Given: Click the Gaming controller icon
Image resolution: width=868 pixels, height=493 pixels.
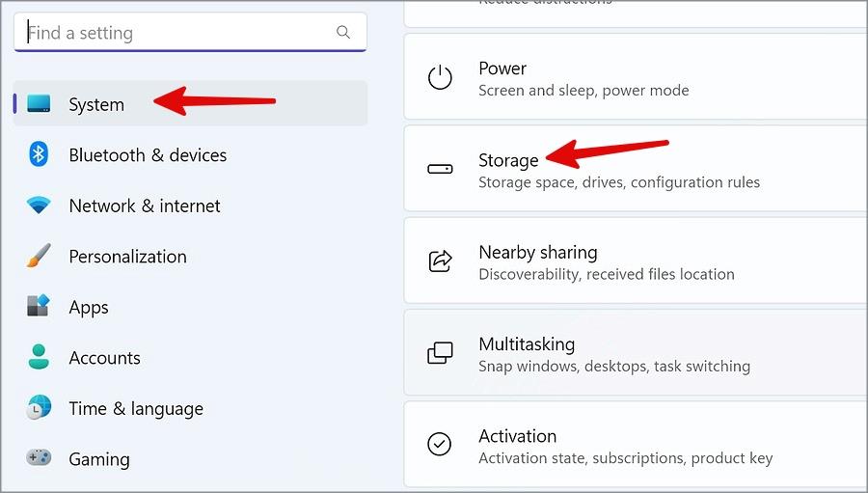Looking at the screenshot, I should tap(39, 457).
